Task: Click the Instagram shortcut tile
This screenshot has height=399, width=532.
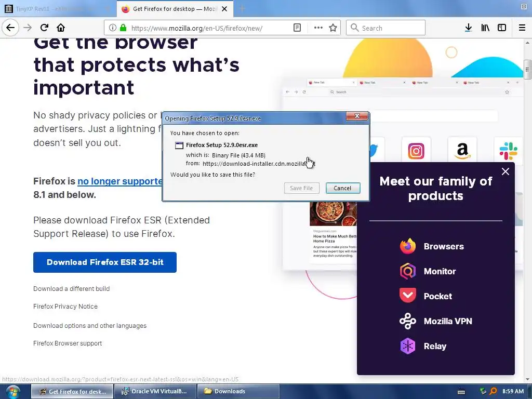Action: point(416,151)
